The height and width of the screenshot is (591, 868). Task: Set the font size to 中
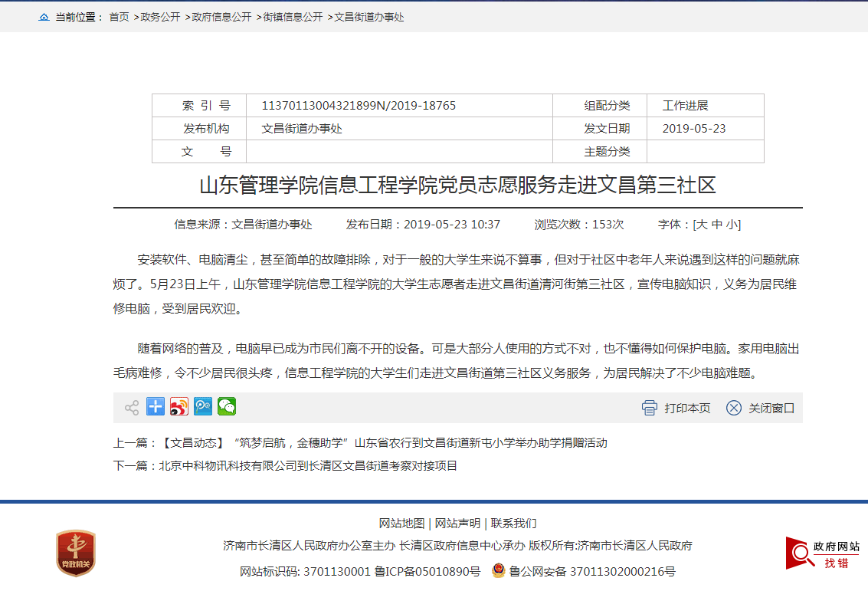point(717,225)
